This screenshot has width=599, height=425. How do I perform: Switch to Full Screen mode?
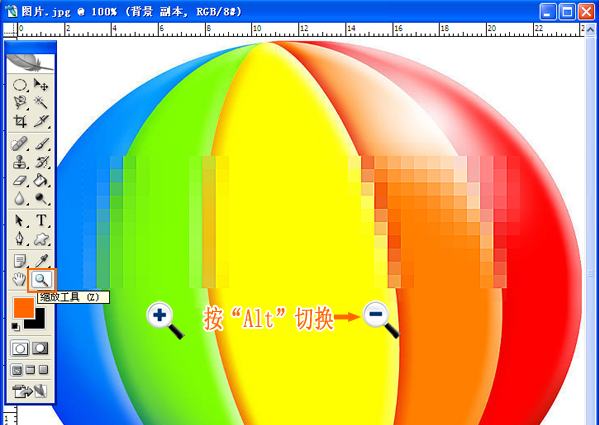44,370
